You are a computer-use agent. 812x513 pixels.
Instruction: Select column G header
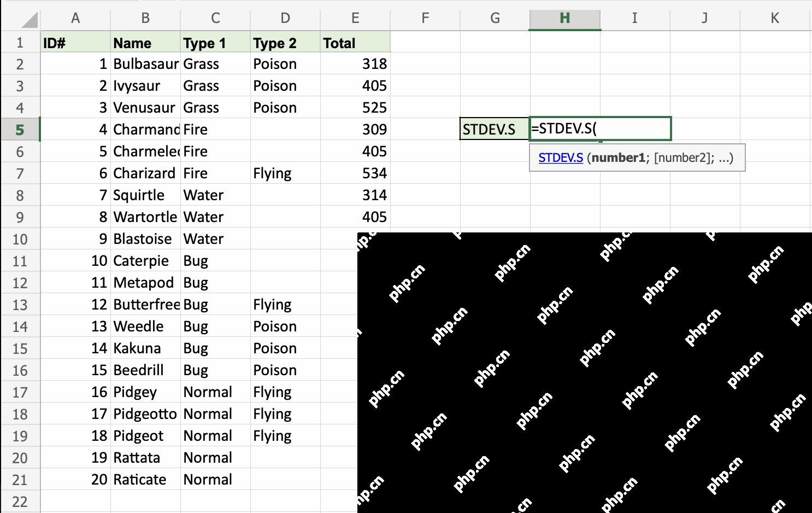[495, 18]
